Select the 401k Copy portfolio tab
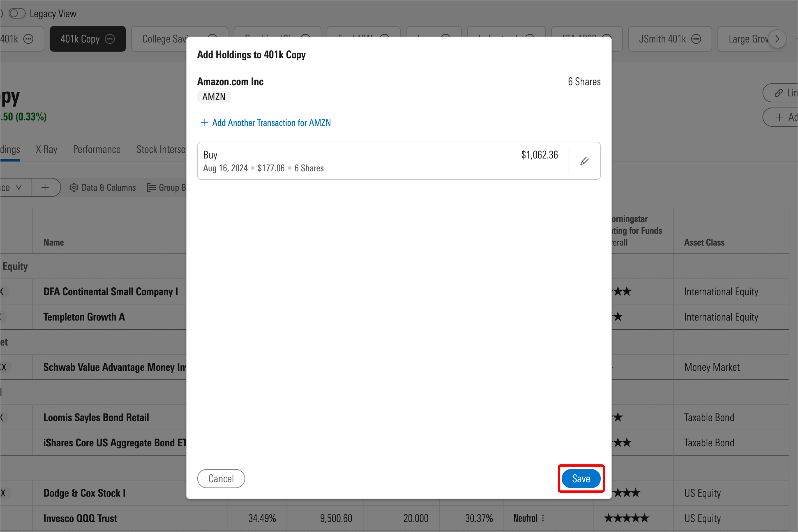 [80, 39]
